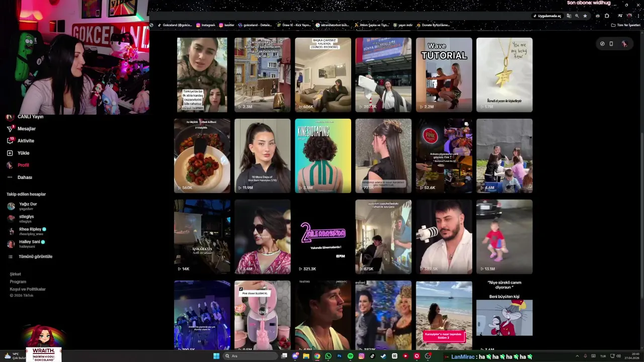644x362 pixels.
Task: Open the You are my lucky star video
Action: pyautogui.click(x=504, y=74)
